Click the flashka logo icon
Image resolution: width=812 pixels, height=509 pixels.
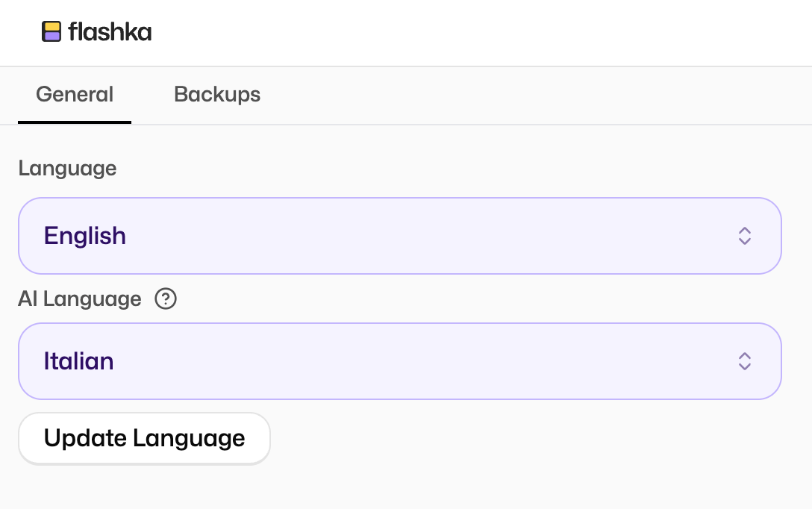[51, 31]
